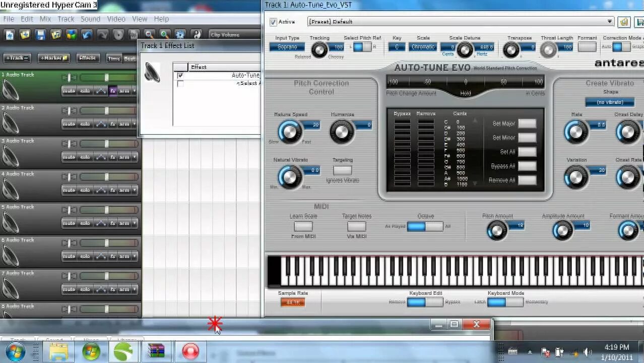Expand the arm dropdown arrow on track 2
The height and width of the screenshot is (363, 644).
(135, 124)
